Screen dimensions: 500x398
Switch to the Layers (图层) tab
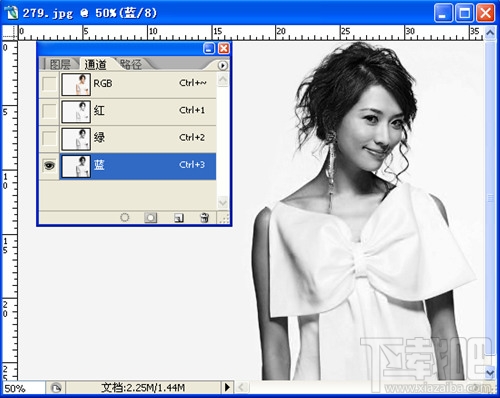[x=60, y=64]
